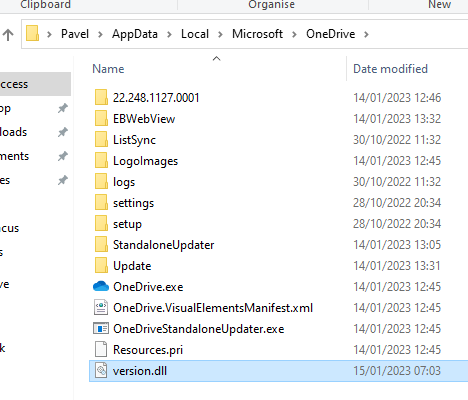The image size is (468, 400).
Task: Sort by the Date modified column header
Action: click(x=390, y=69)
